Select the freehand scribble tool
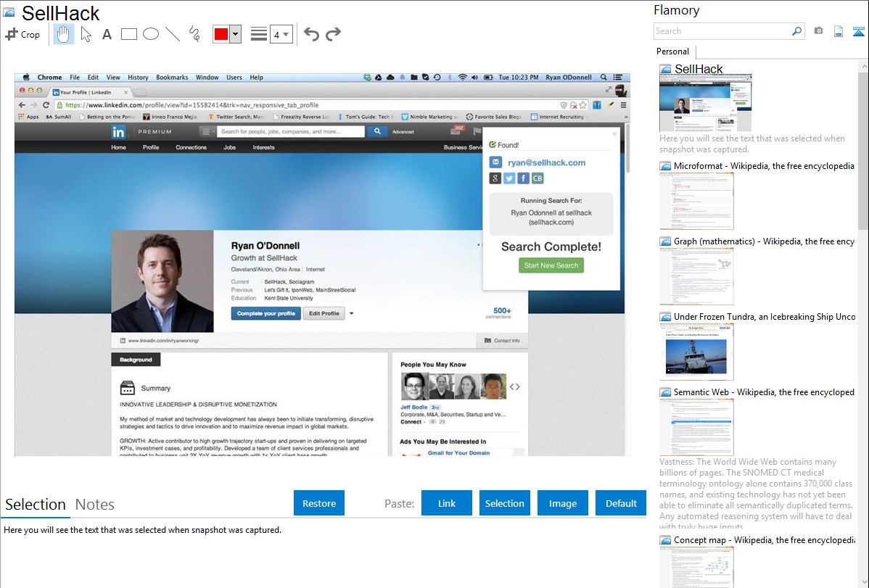 click(x=194, y=34)
